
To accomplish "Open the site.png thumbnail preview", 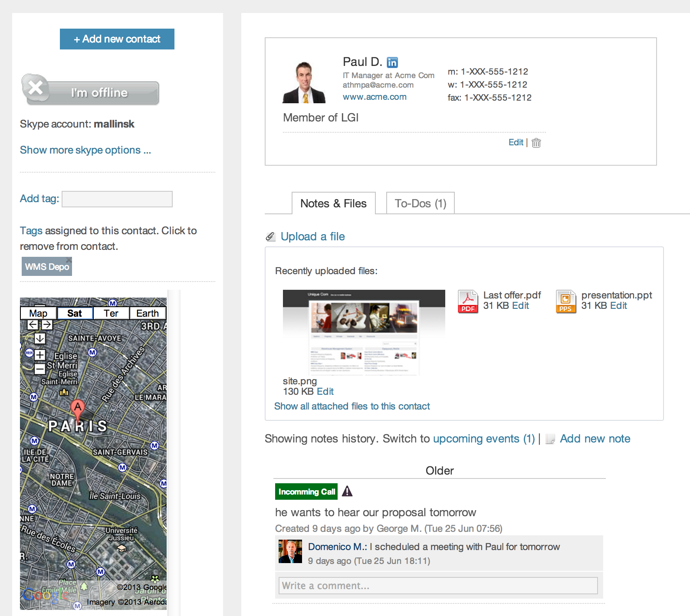I will point(364,332).
